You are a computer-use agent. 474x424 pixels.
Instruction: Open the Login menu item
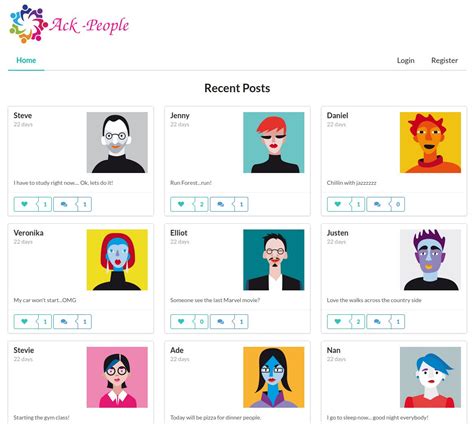[x=406, y=60]
